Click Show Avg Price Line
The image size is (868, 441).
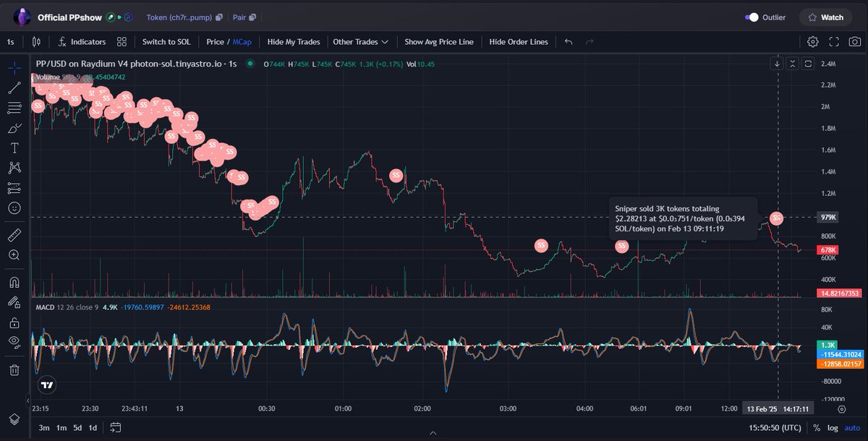pyautogui.click(x=439, y=42)
